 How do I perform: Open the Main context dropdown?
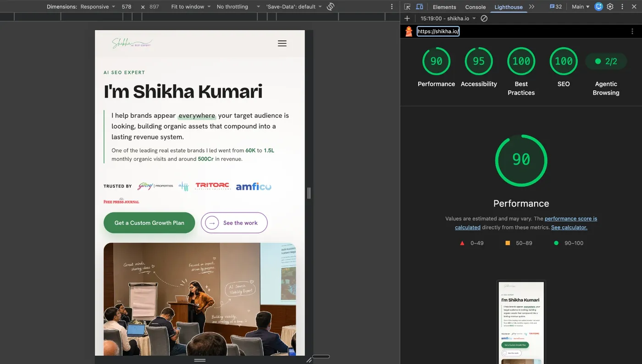coord(581,7)
